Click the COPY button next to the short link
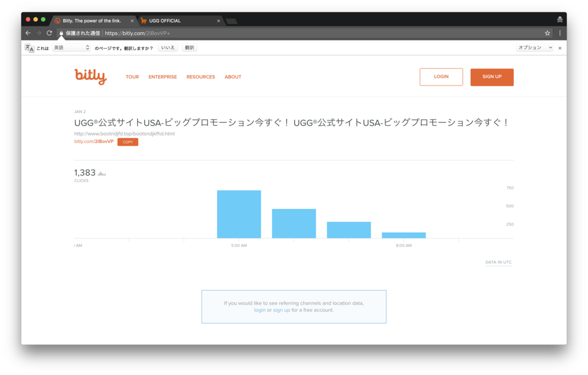 pos(128,142)
